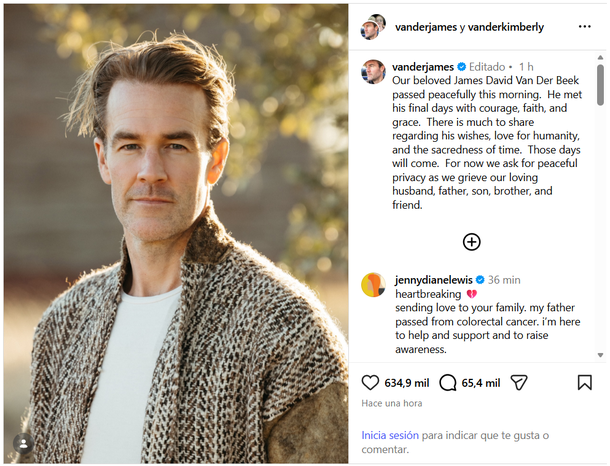Open jennydianelewis username link
This screenshot has height=466, width=610.
[434, 280]
